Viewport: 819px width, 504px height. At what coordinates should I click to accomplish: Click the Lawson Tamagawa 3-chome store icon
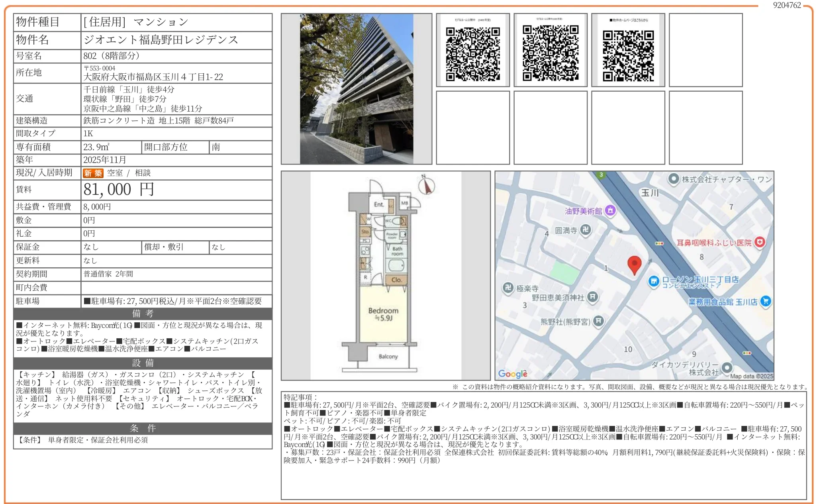654,281
